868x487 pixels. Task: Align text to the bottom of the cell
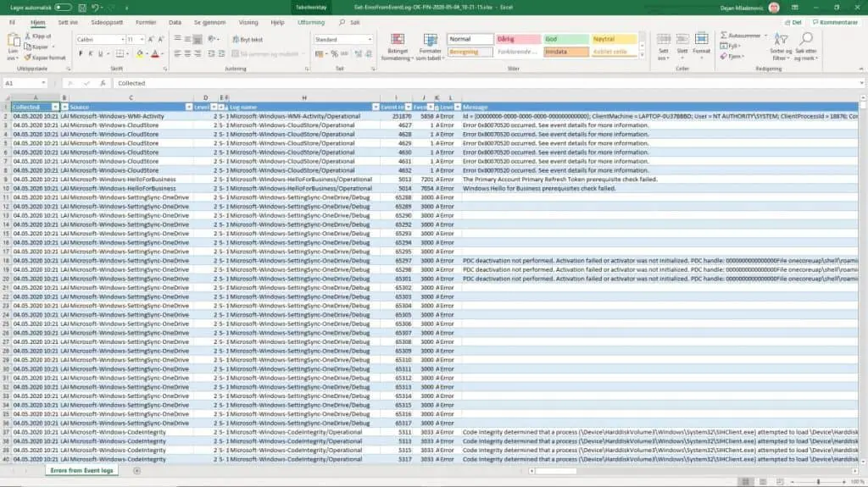198,39
